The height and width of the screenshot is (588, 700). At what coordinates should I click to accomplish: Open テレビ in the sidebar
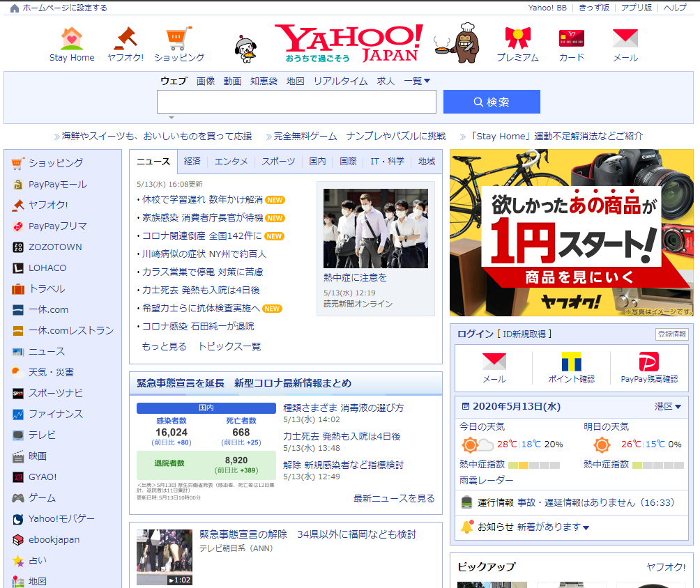[x=42, y=435]
